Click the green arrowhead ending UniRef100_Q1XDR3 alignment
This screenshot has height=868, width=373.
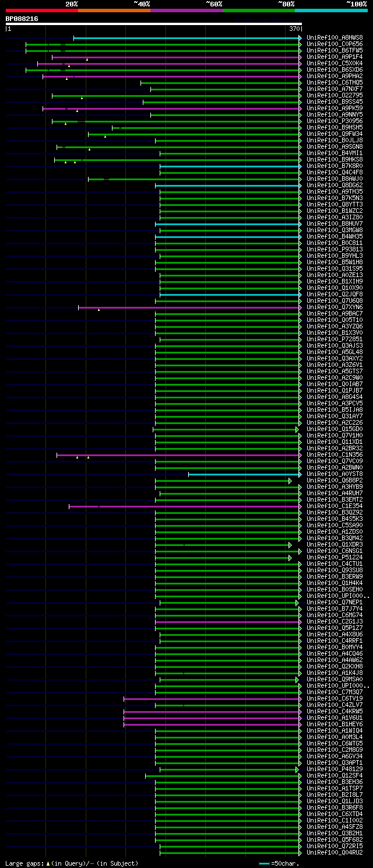click(290, 545)
